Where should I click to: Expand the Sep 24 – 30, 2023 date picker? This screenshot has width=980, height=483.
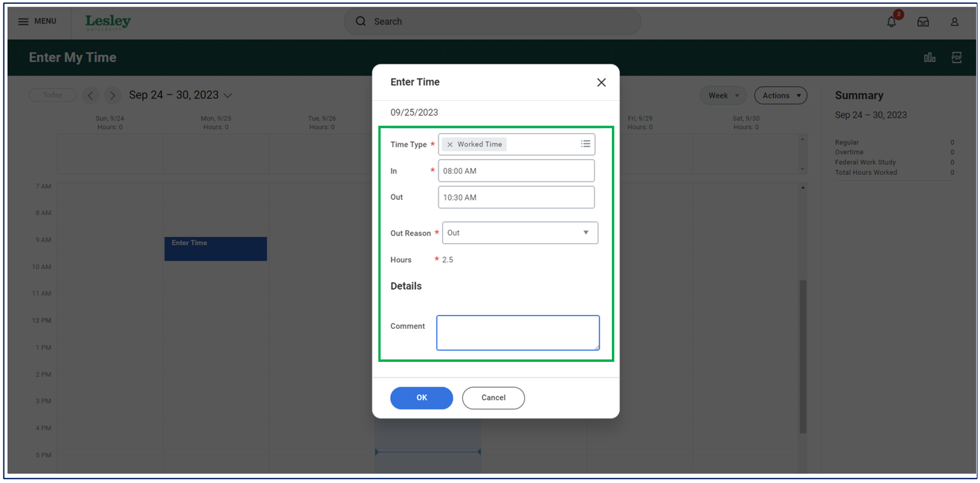click(180, 95)
